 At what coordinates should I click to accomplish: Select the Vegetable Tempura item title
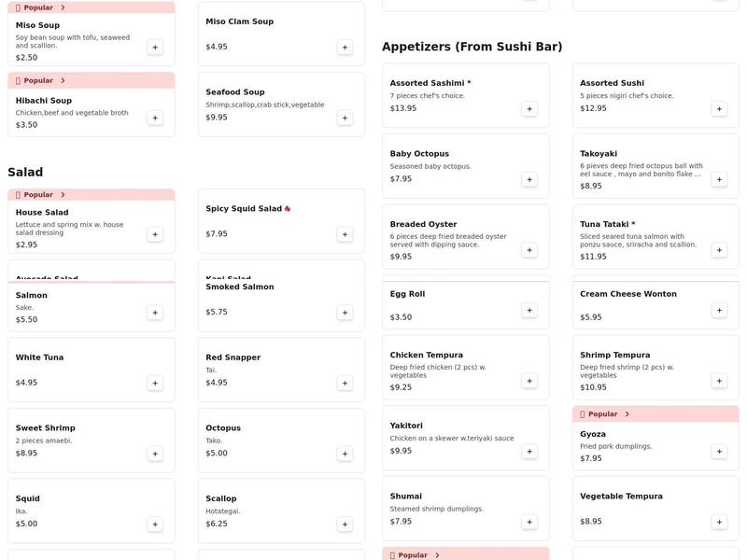(x=621, y=497)
